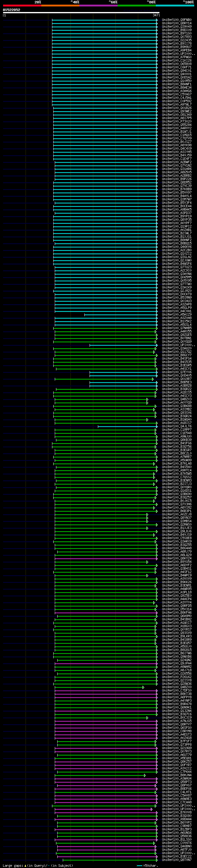Click hit label UniRef100_Q7EYX6

(x=177, y=372)
